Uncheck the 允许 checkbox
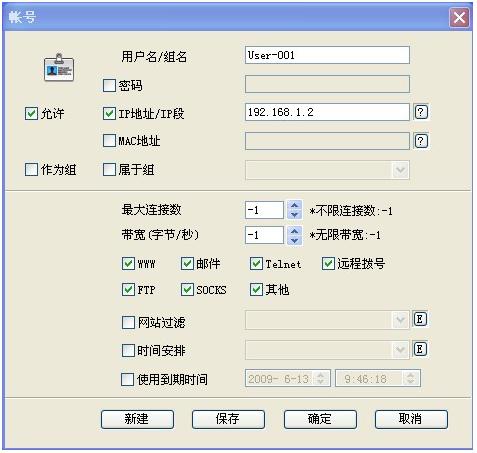 tap(31, 114)
